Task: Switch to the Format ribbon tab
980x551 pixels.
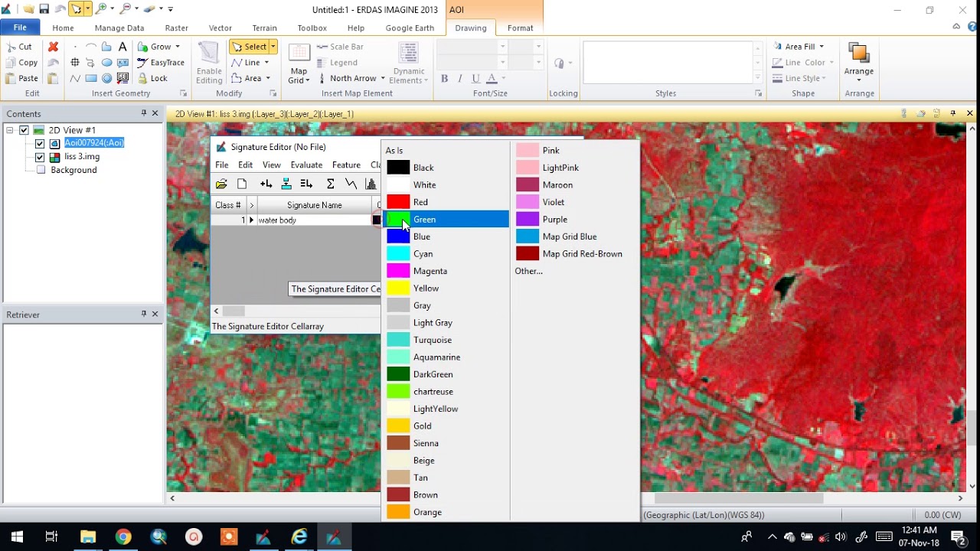Action: tap(520, 28)
